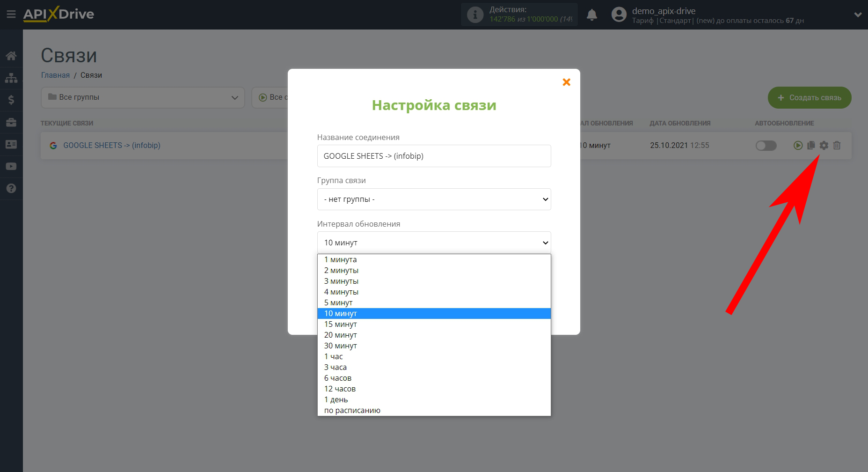868x472 pixels.
Task: Click the demo_apix-drive account name
Action: pos(664,11)
